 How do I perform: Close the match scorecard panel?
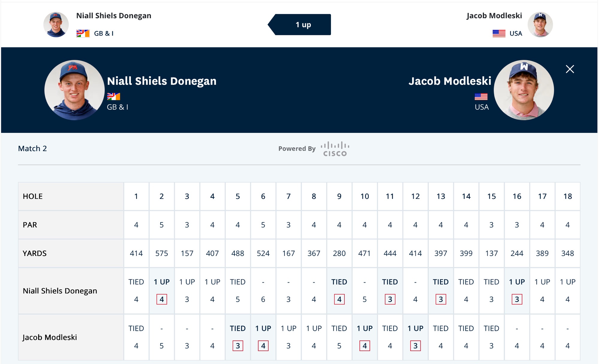pyautogui.click(x=570, y=69)
